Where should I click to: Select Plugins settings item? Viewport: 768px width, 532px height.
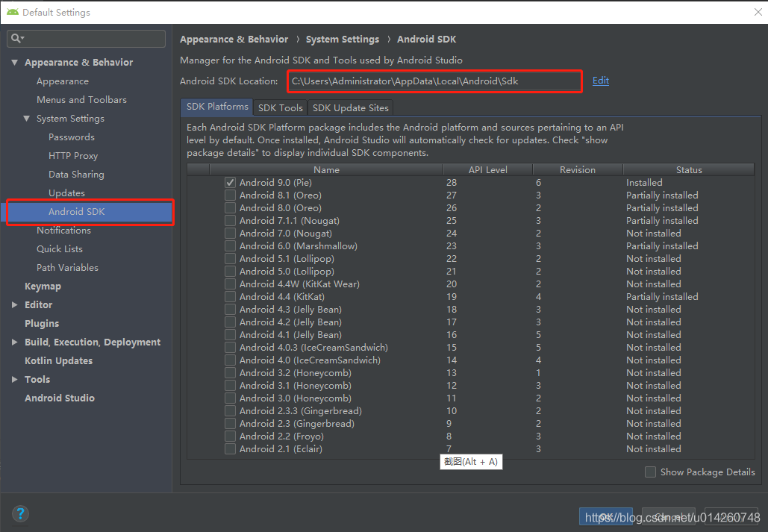[x=42, y=323]
